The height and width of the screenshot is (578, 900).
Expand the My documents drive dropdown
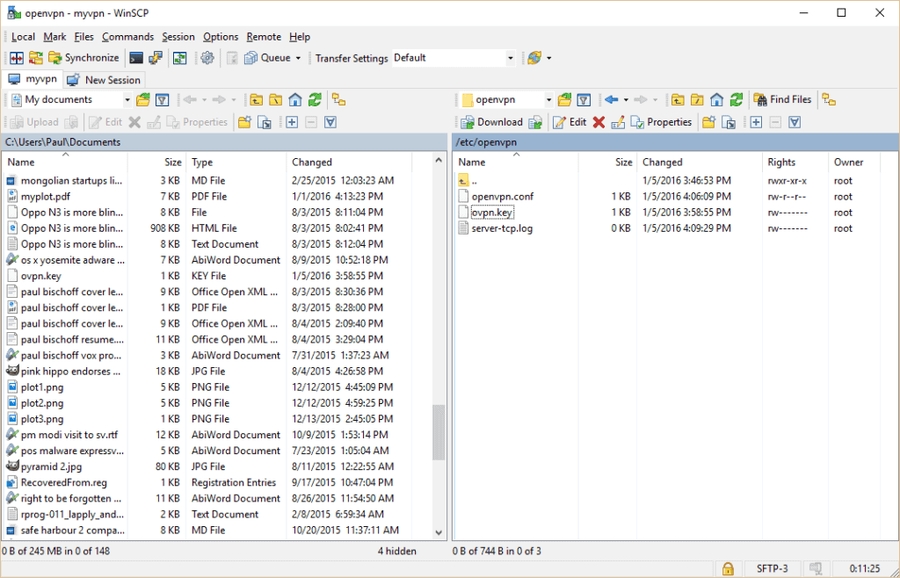(127, 100)
